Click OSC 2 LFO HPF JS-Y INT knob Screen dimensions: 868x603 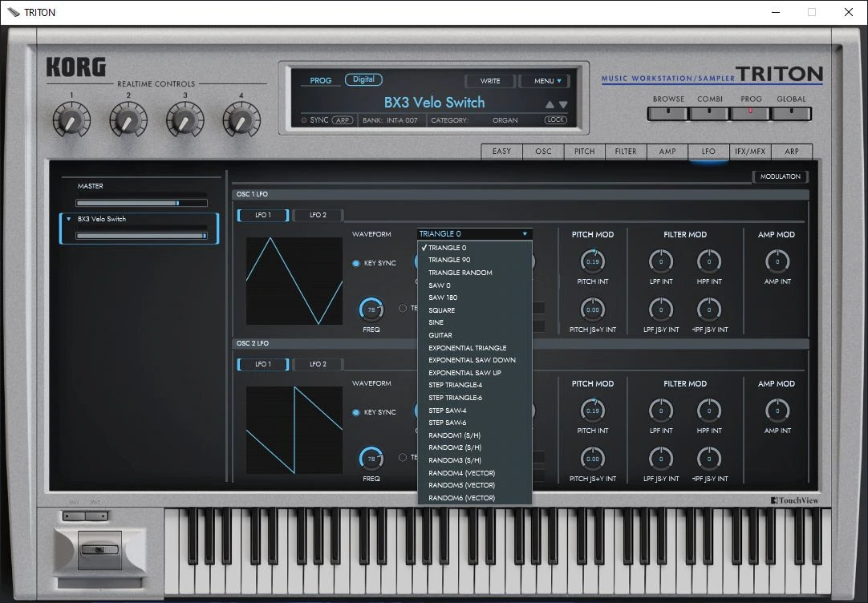click(709, 459)
